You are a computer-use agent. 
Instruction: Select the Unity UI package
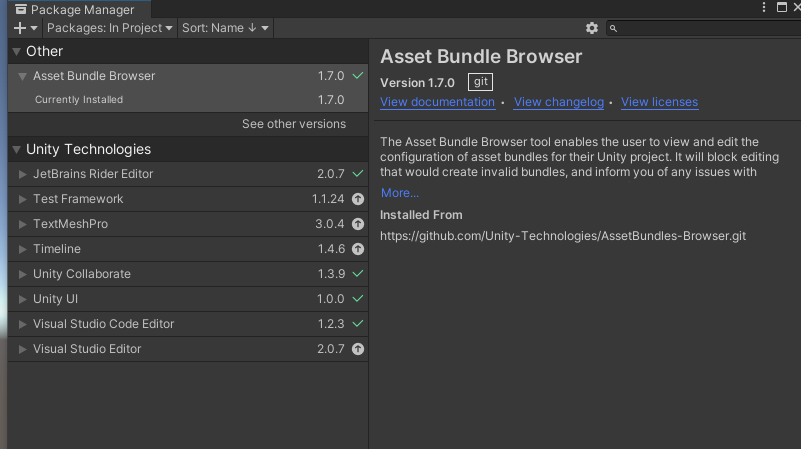(188, 299)
